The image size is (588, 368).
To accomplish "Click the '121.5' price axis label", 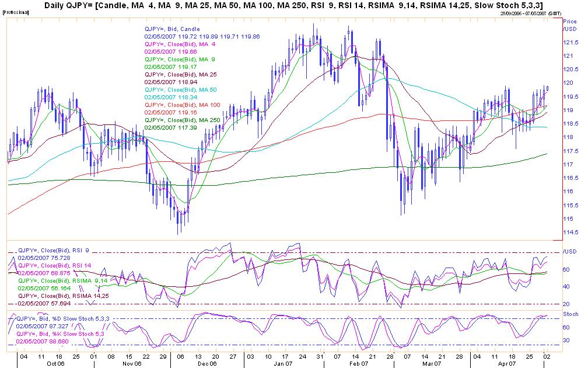I will (x=570, y=43).
